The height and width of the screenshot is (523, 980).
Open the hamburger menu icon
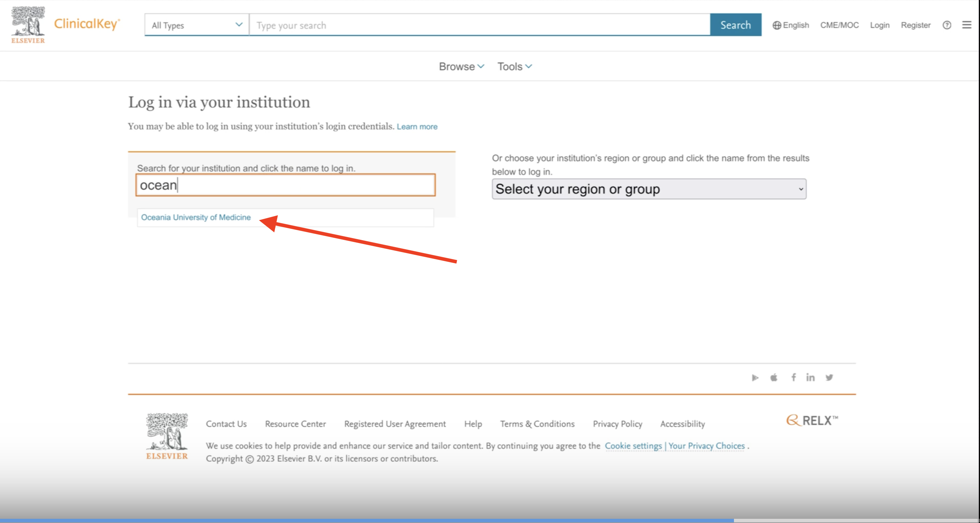coord(966,25)
